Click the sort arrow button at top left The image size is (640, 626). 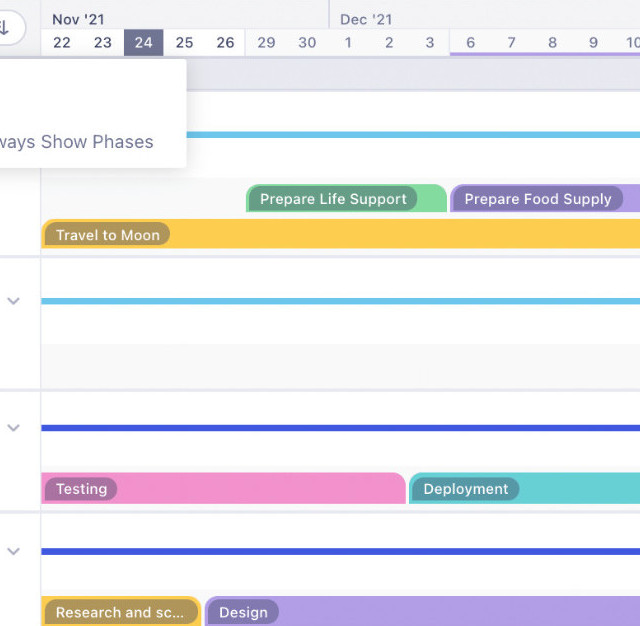pyautogui.click(x=6, y=27)
